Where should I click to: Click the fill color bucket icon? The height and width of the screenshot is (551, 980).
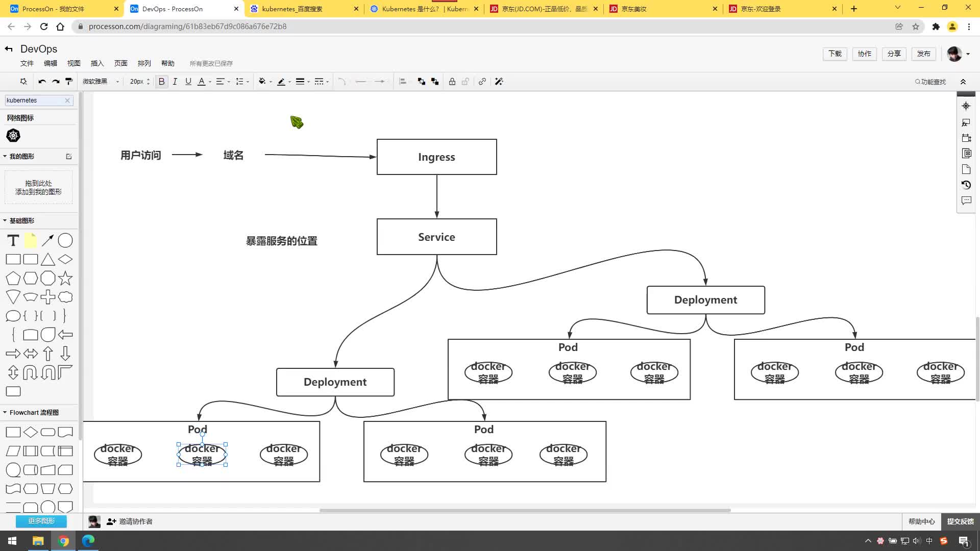click(262, 82)
